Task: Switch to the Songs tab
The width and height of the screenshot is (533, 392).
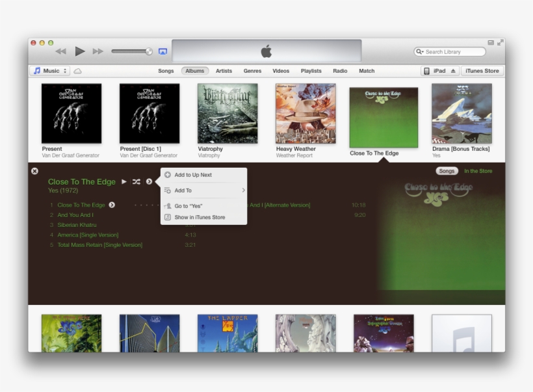Action: pyautogui.click(x=166, y=71)
